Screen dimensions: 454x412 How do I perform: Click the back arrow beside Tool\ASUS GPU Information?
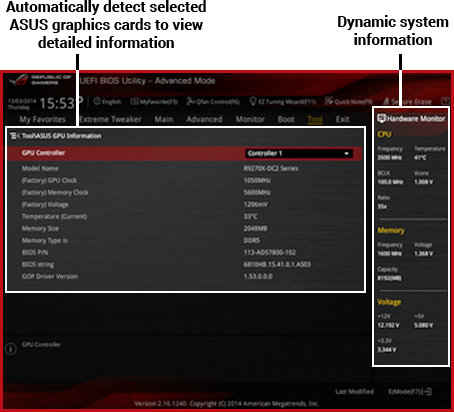coord(15,136)
